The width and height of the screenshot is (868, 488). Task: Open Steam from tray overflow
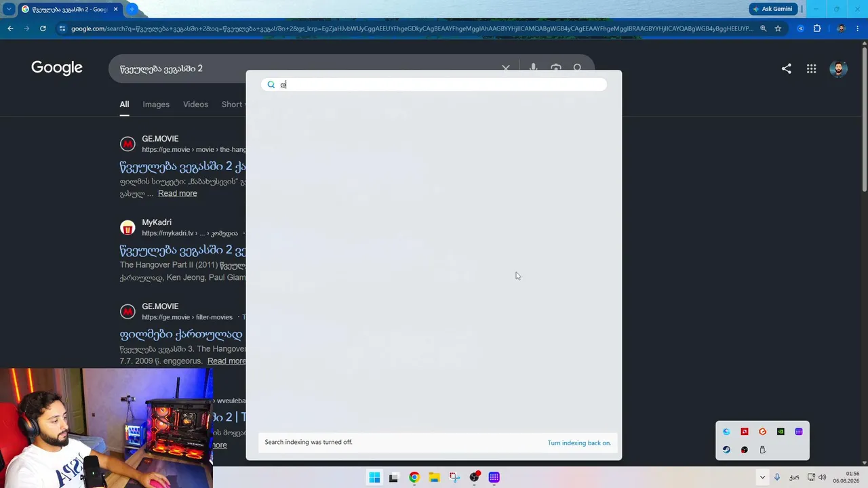tap(726, 449)
